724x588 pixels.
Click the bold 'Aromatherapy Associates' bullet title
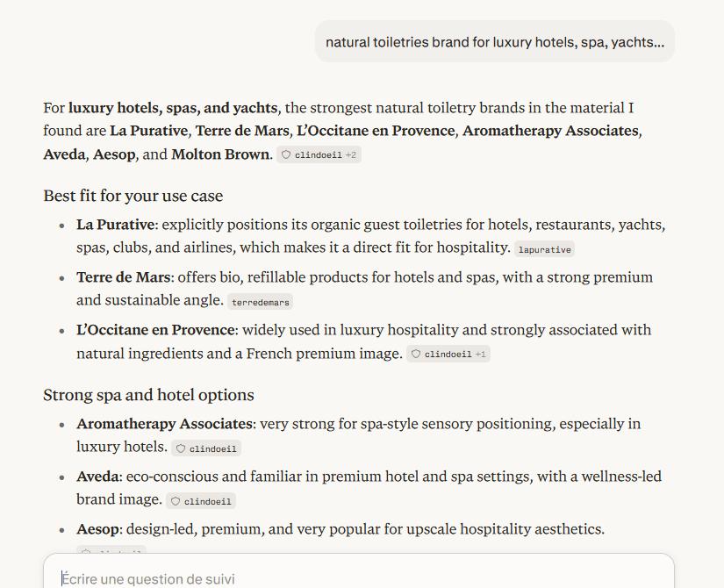164,424
